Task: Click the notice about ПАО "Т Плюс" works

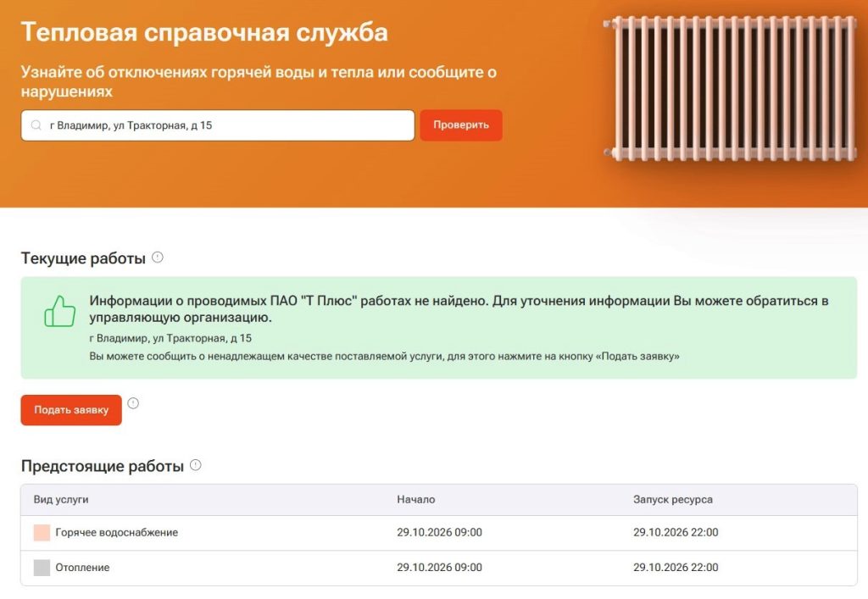Action: click(459, 309)
